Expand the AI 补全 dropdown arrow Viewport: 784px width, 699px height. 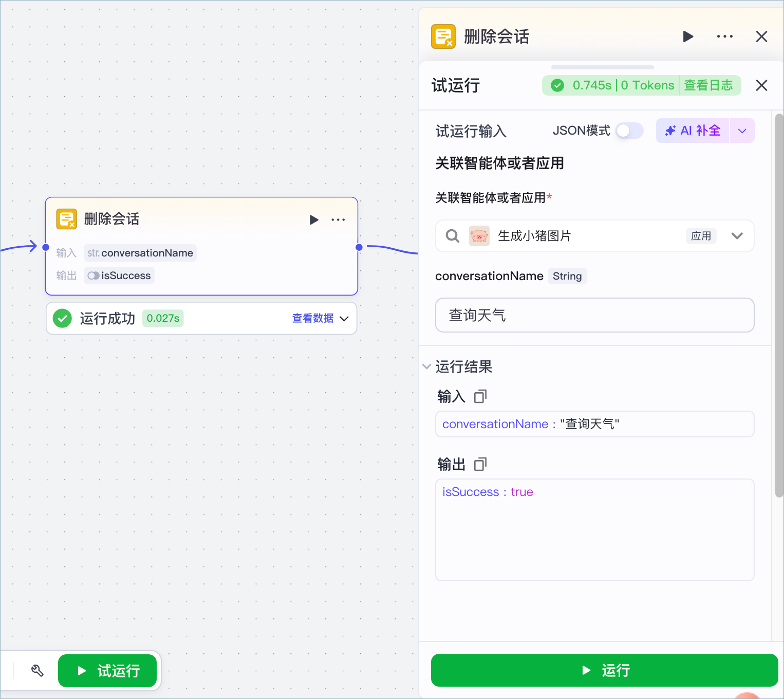742,131
